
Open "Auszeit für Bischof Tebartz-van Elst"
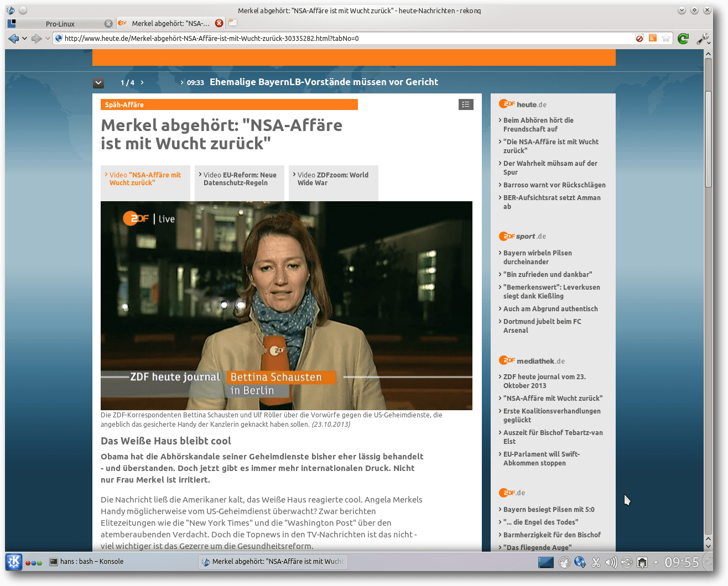coord(553,437)
